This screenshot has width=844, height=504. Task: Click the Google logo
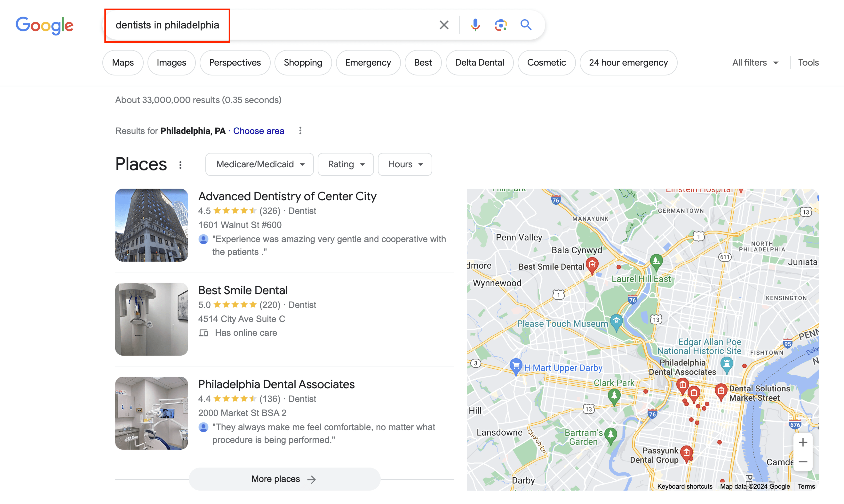point(44,25)
